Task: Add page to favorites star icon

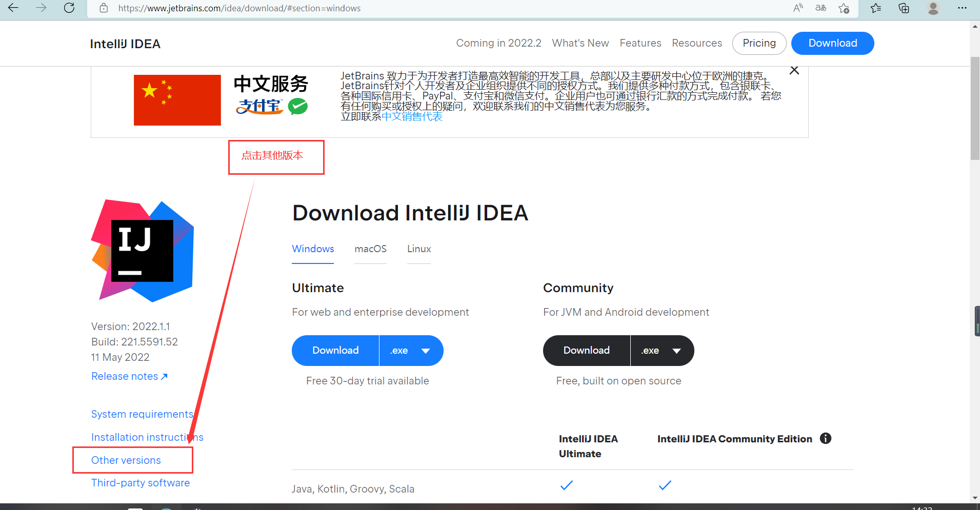Action: coord(844,8)
